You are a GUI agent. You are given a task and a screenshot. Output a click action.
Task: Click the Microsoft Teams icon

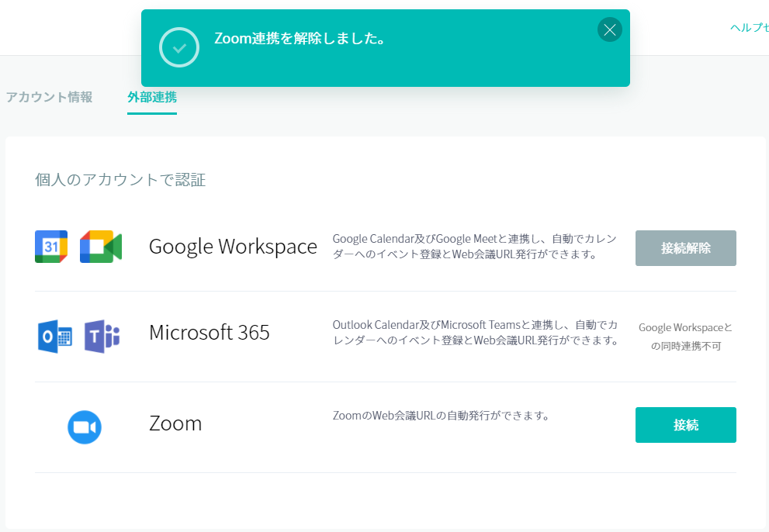(x=102, y=337)
